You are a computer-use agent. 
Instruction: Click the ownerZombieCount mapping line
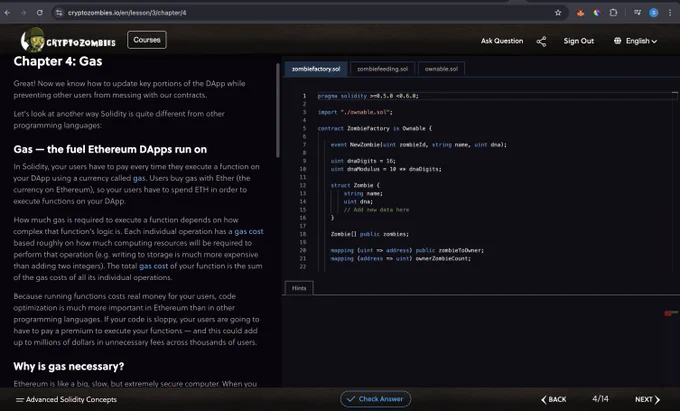click(400, 258)
